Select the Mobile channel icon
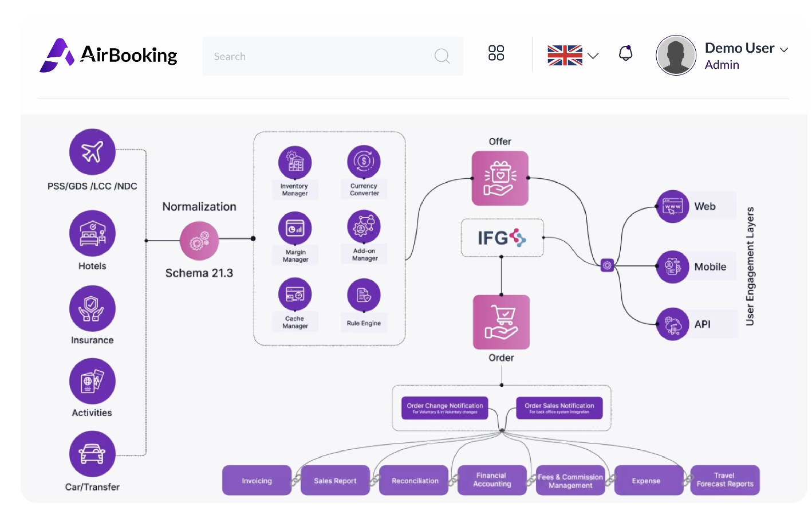Viewport: 812px width, 526px height. click(672, 266)
